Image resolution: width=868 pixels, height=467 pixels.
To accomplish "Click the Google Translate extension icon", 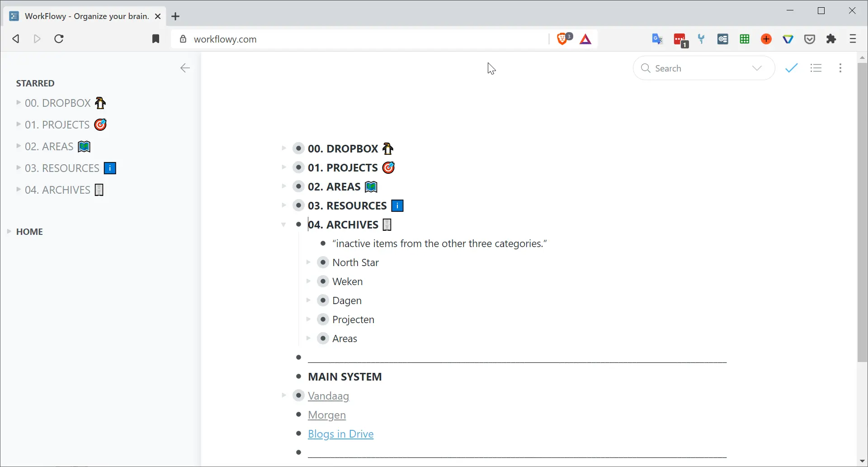I will [658, 39].
